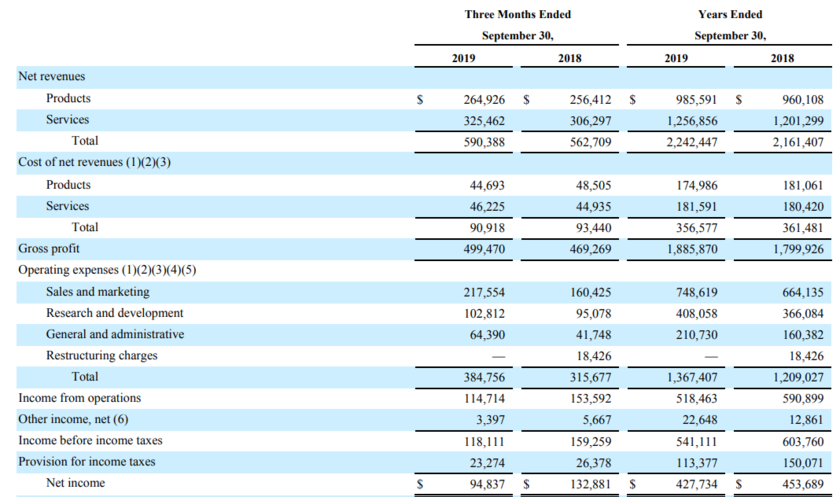
Task: Select the 94,837 net income value
Action: 487,484
